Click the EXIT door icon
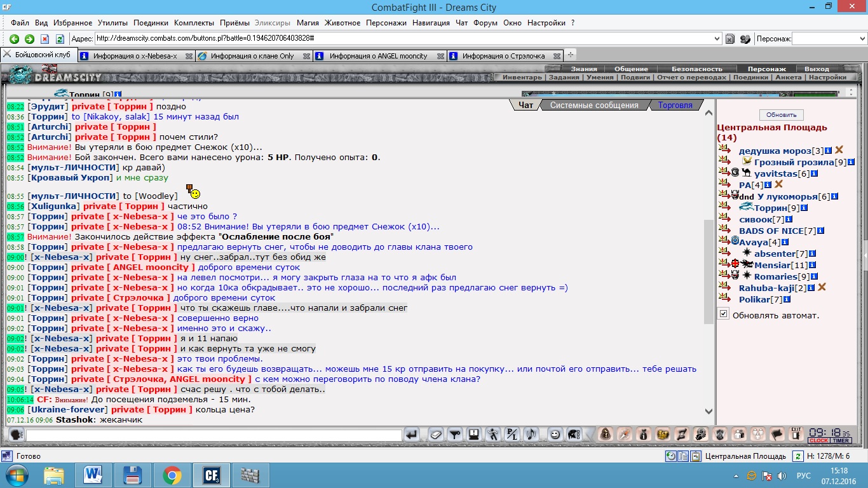 click(x=796, y=435)
